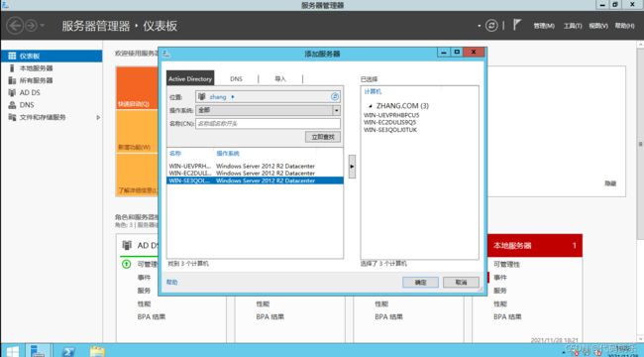644x357 pixels.
Task: Click 服务 under 本地服务器 tile
Action: coord(499,291)
